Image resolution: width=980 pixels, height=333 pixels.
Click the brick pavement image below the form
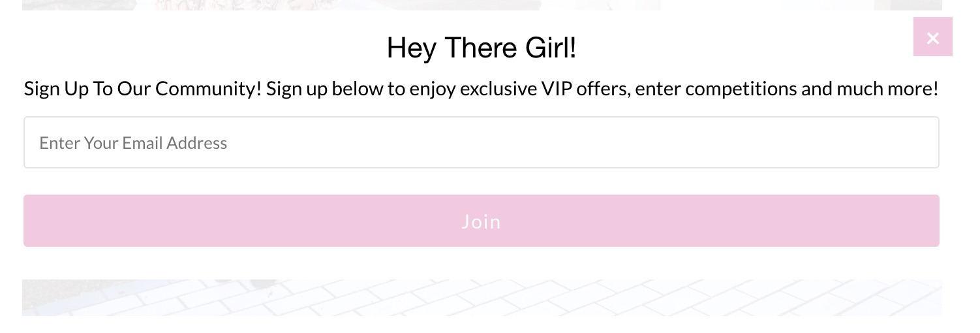[482, 298]
